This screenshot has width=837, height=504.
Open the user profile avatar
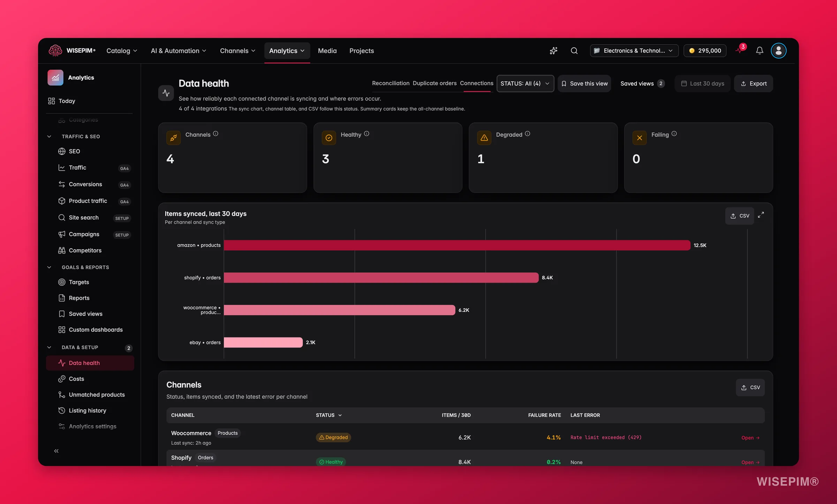778,51
